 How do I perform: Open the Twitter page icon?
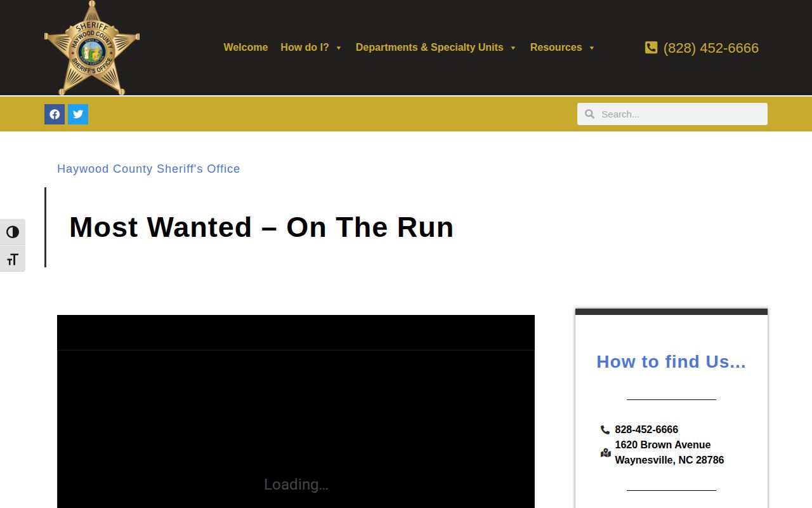point(78,114)
